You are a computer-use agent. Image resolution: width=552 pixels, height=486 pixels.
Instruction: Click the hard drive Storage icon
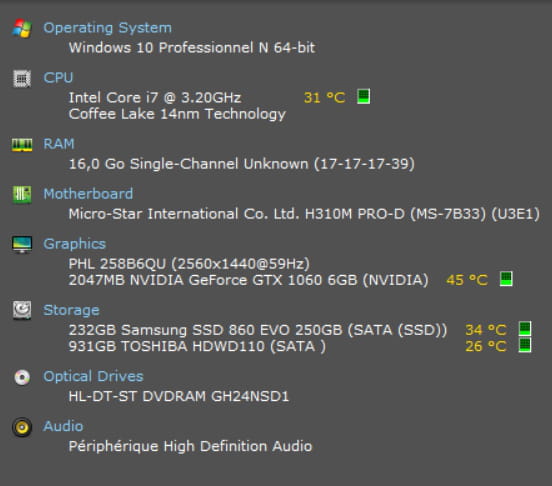22,310
